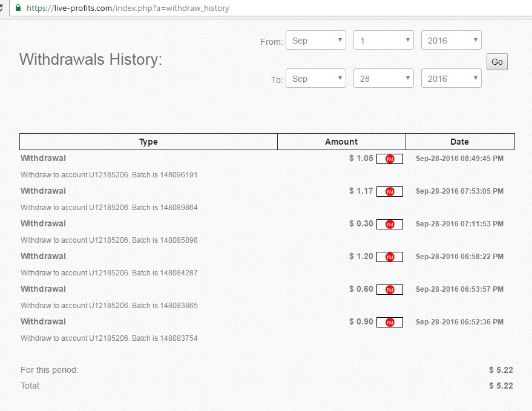Click the line with batch 148084287
Viewport: 532px width, 411px height.
click(x=109, y=273)
